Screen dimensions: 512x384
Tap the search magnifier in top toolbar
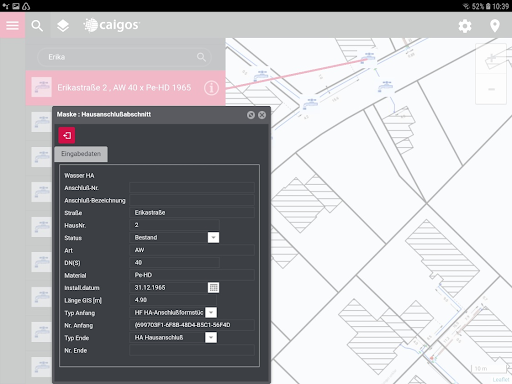(x=37, y=25)
